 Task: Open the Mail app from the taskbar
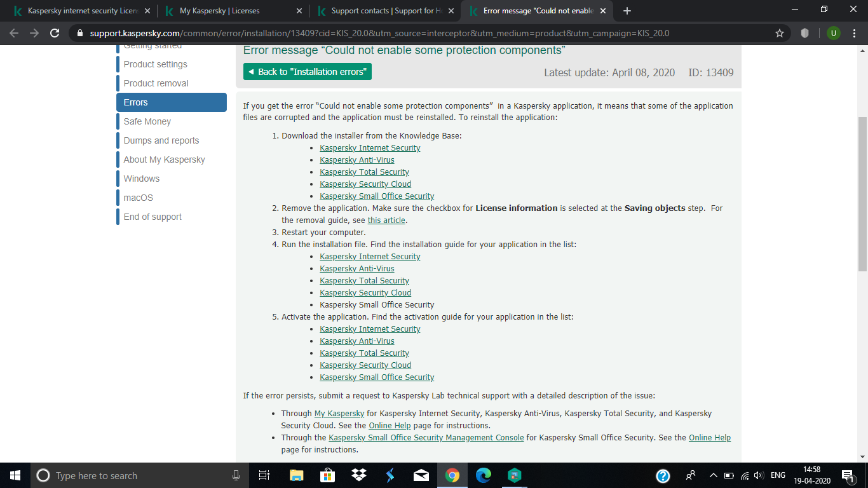click(420, 475)
